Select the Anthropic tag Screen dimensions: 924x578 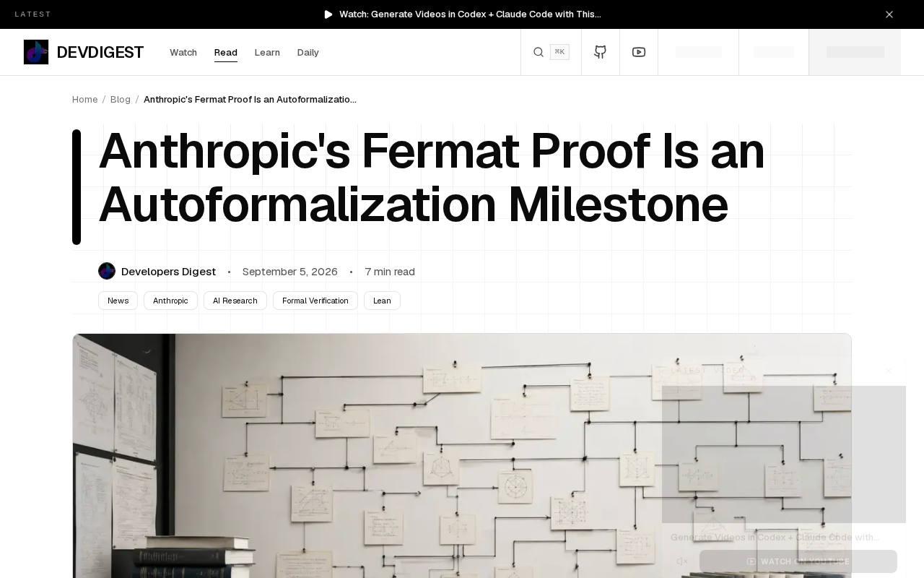(x=170, y=301)
